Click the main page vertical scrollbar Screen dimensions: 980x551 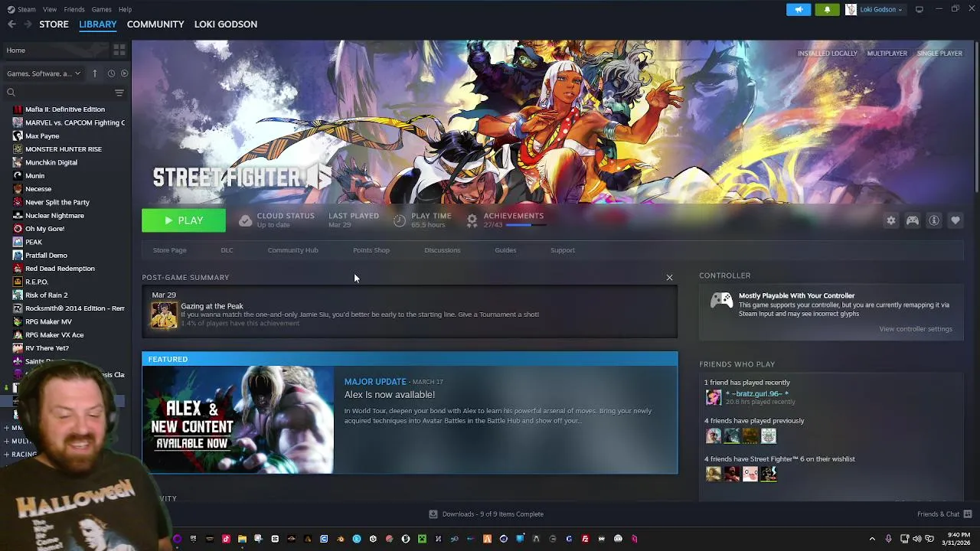pos(976,119)
